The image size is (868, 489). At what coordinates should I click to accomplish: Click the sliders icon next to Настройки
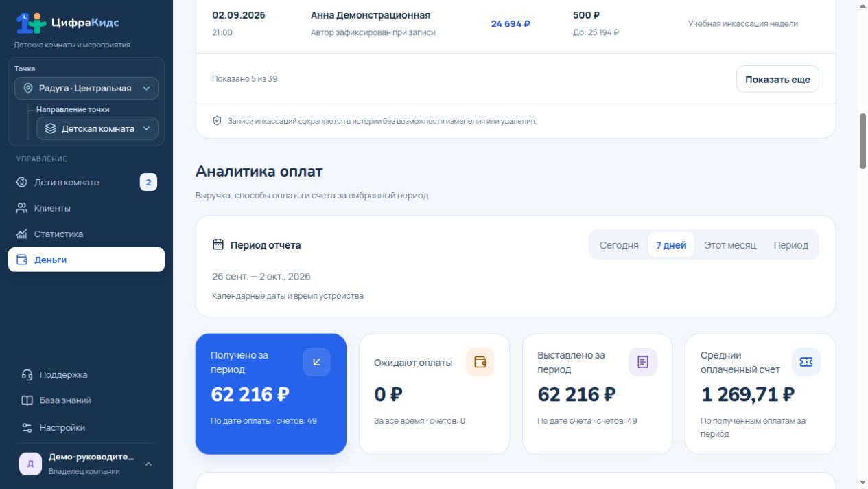[27, 427]
